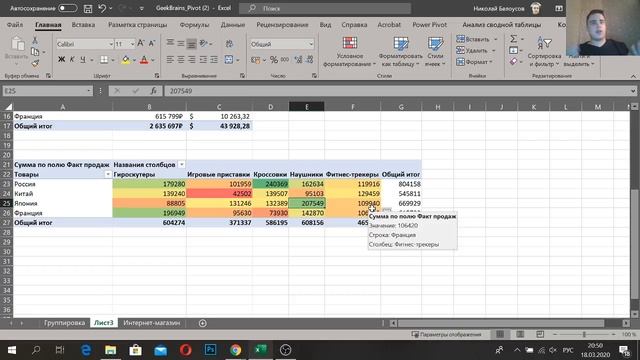Click the percent style % icon

(x=274, y=60)
